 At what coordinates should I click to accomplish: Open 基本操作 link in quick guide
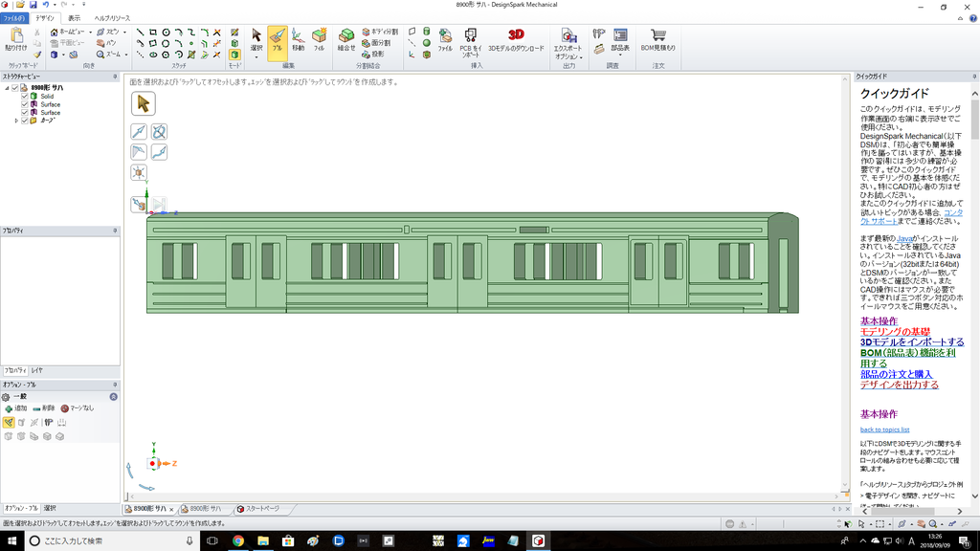879,321
